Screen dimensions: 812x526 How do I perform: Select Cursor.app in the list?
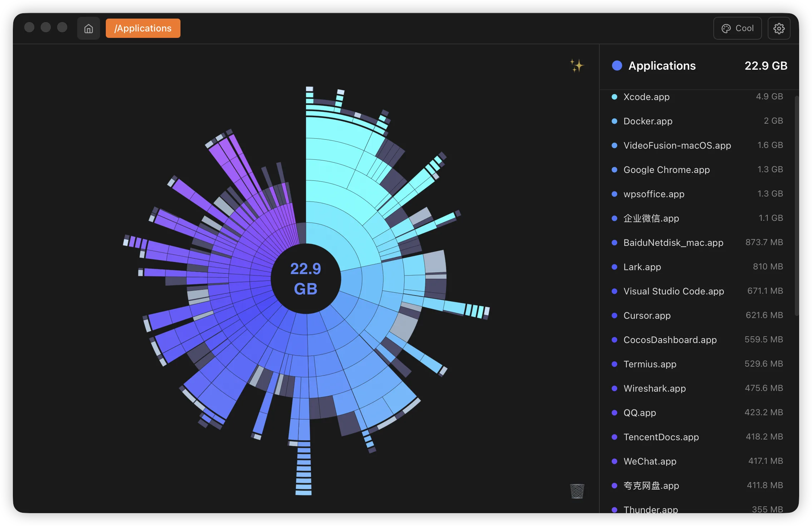click(x=647, y=316)
